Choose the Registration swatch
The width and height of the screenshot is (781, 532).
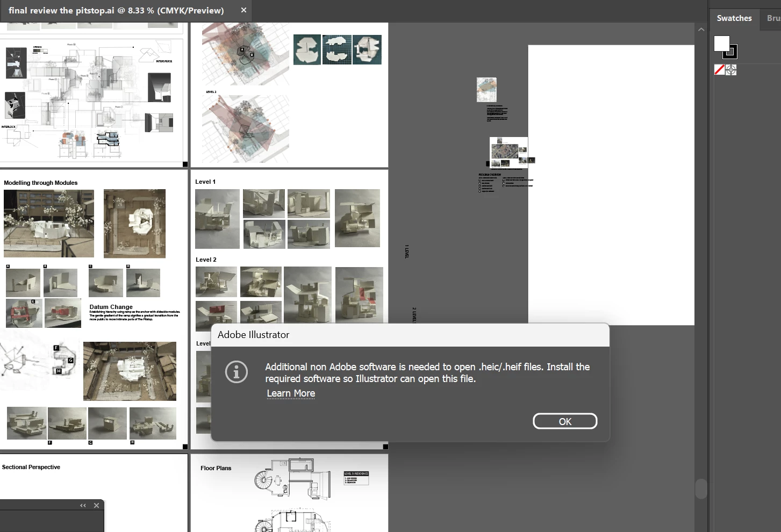coord(731,70)
